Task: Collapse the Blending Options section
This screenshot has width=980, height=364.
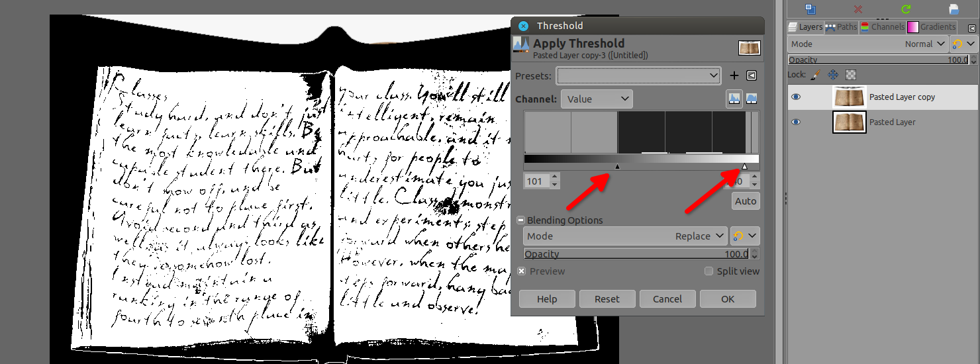Action: tap(521, 220)
